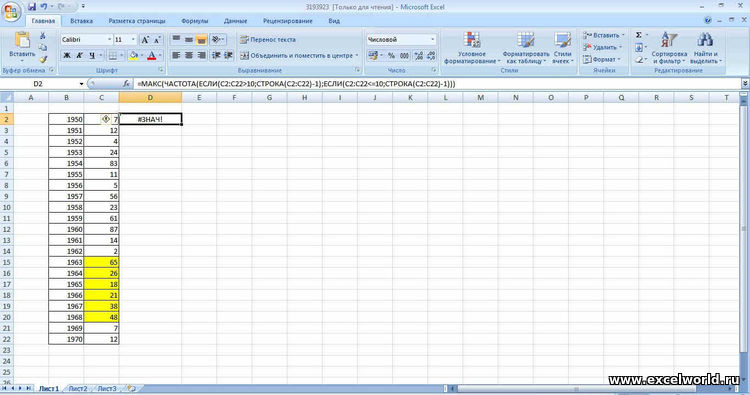Click Merge and Center (Объединить и поместить в центре)

298,55
